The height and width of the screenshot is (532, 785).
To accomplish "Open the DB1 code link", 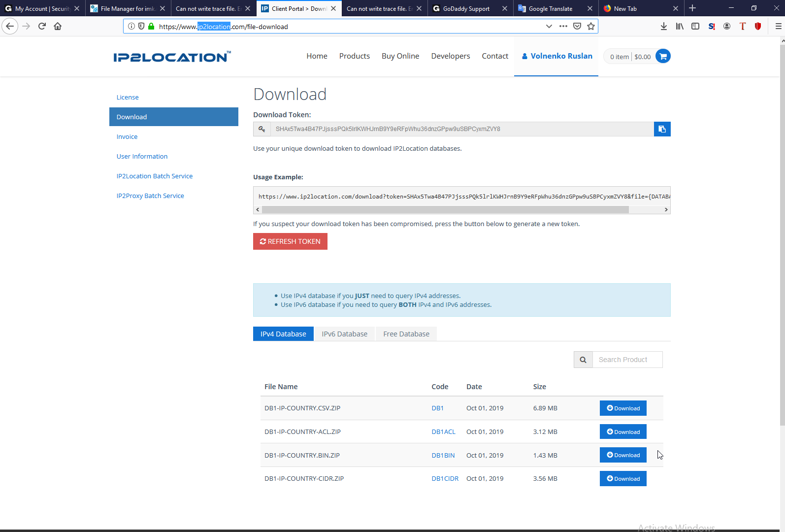I will 438,408.
